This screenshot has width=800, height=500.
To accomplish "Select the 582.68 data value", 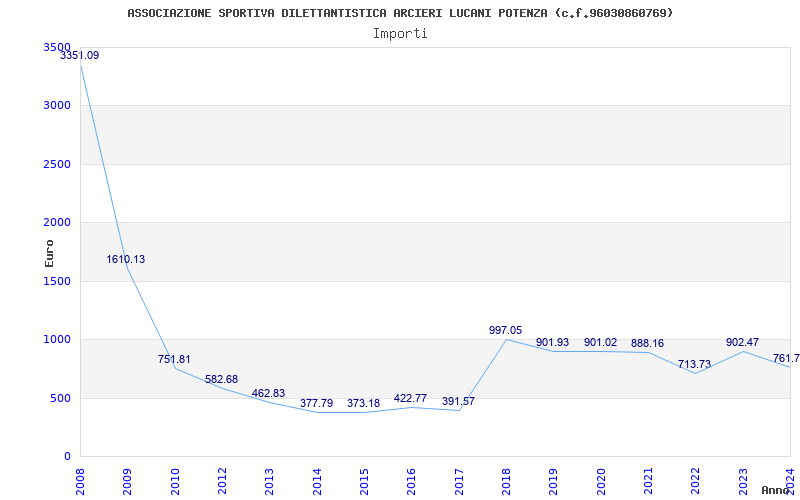I will pyautogui.click(x=221, y=380).
